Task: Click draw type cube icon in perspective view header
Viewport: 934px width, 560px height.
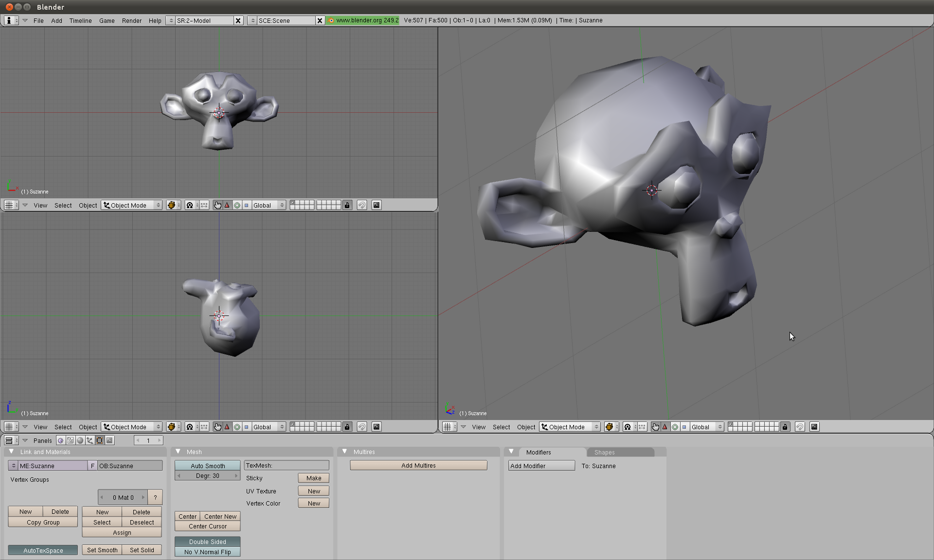Action: click(611, 427)
